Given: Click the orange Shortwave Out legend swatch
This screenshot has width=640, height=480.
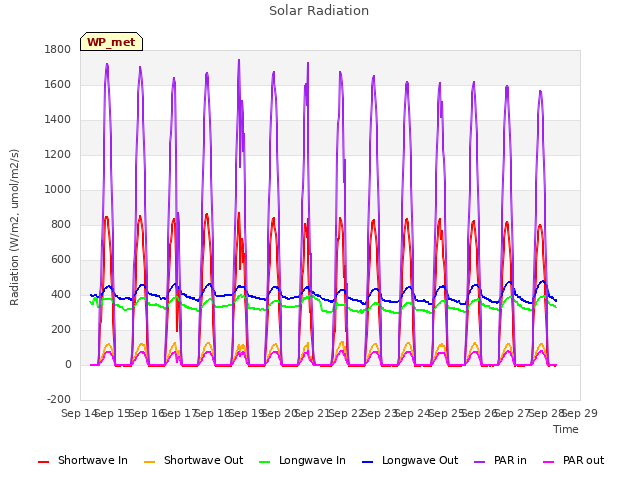Looking at the screenshot, I should point(149,462).
